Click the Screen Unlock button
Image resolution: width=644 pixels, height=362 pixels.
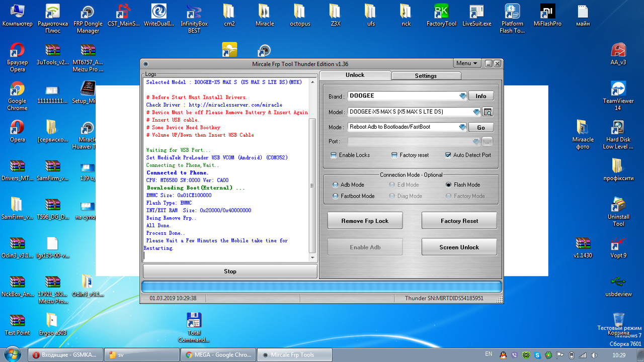pyautogui.click(x=459, y=247)
